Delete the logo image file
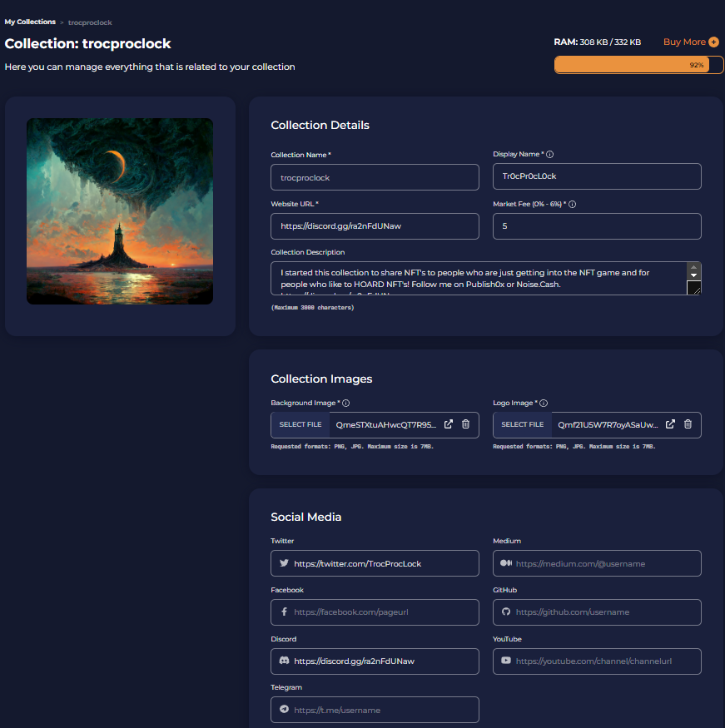The image size is (725, 728). tap(688, 424)
